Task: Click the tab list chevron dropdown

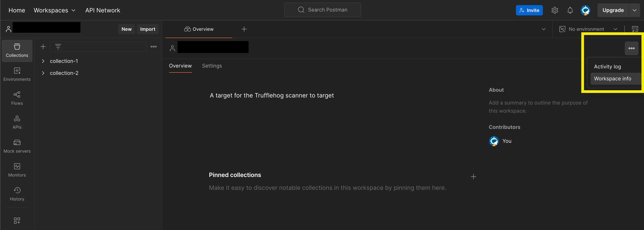Action: coord(543,29)
